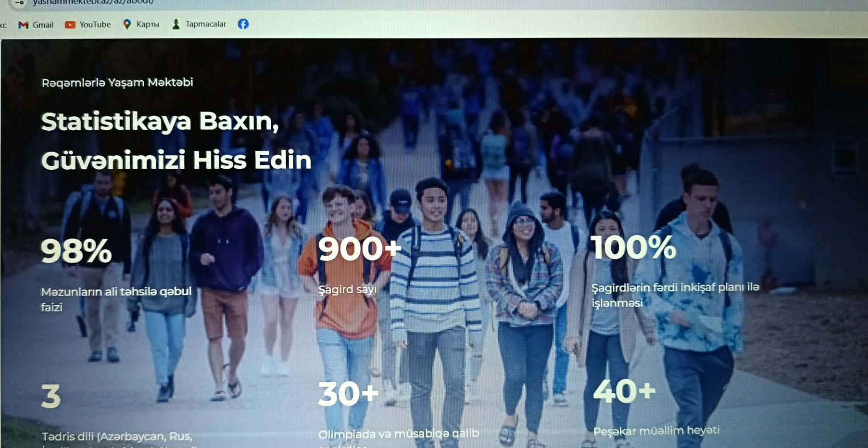Click the "Rəqəmlərlə Yaşam Məktəbi" subtitle
The width and height of the screenshot is (868, 448).
(117, 83)
